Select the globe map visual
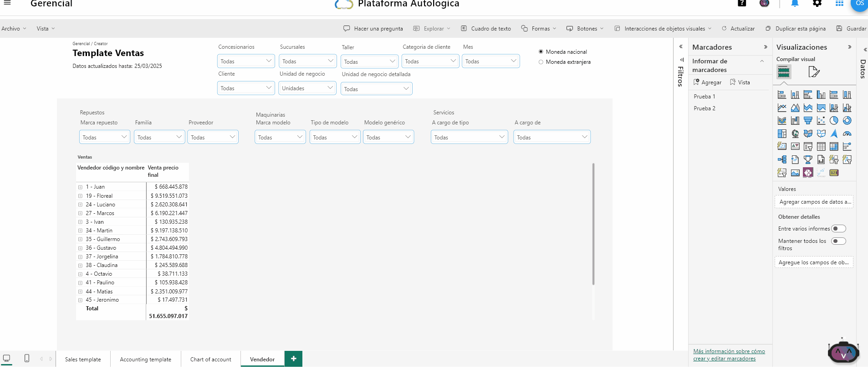 [795, 134]
